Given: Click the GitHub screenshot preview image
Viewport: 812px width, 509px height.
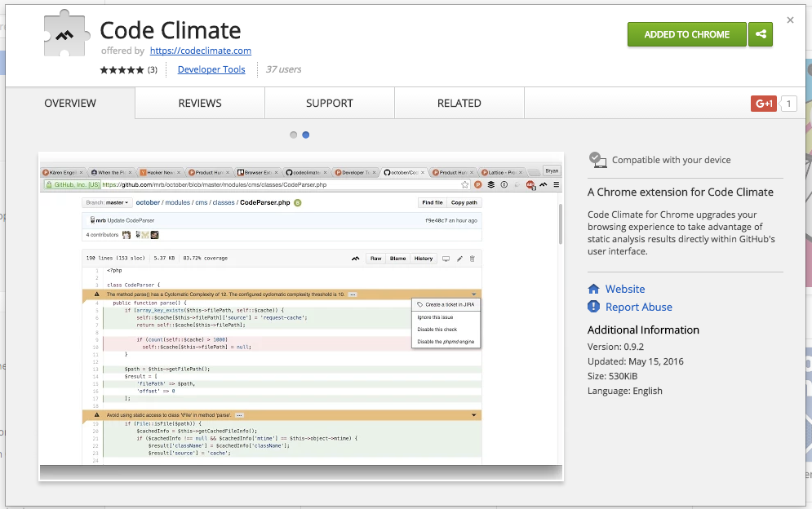Looking at the screenshot, I should [x=301, y=316].
